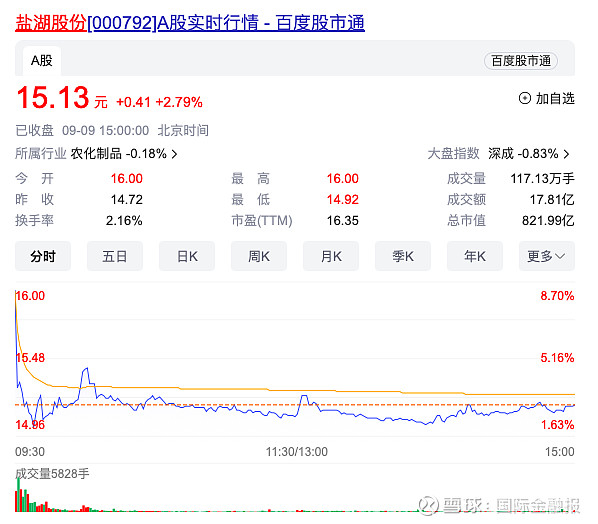Click the 今开 value 16.00

click(127, 178)
